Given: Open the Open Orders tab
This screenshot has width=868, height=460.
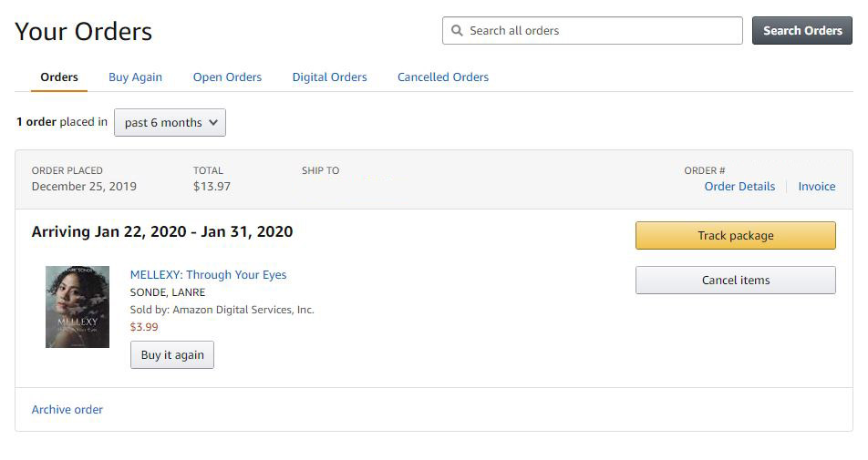Looking at the screenshot, I should tap(227, 77).
